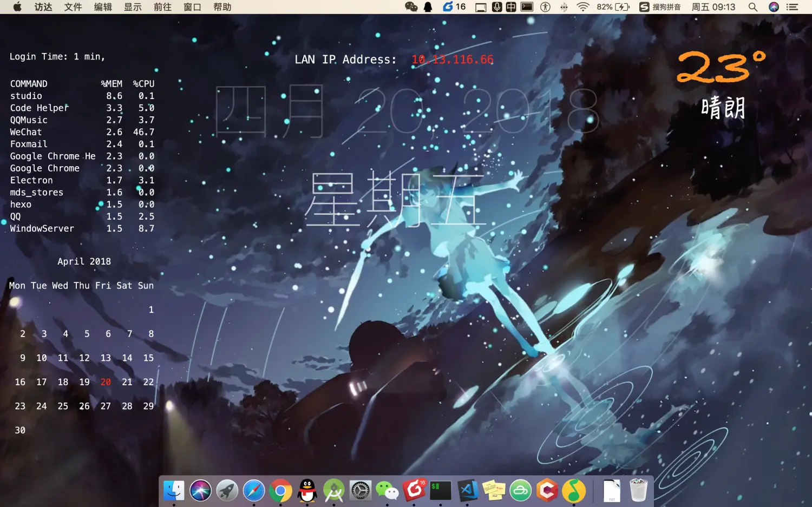812x507 pixels.
Task: Click the clock showing 周五 09:13
Action: [x=713, y=7]
